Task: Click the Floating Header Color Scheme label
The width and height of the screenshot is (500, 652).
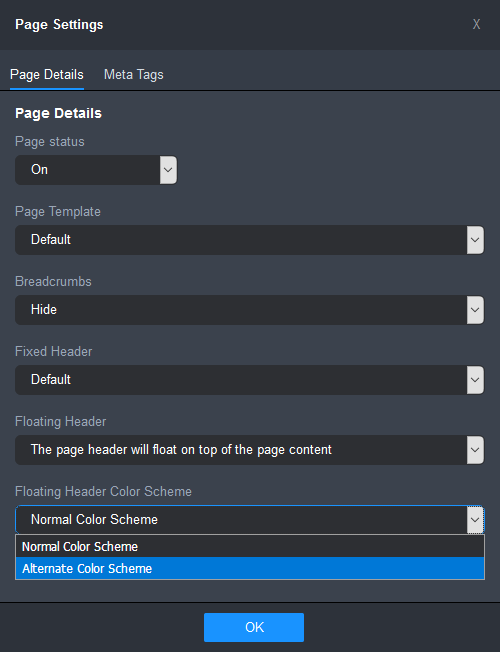Action: click(x=103, y=491)
